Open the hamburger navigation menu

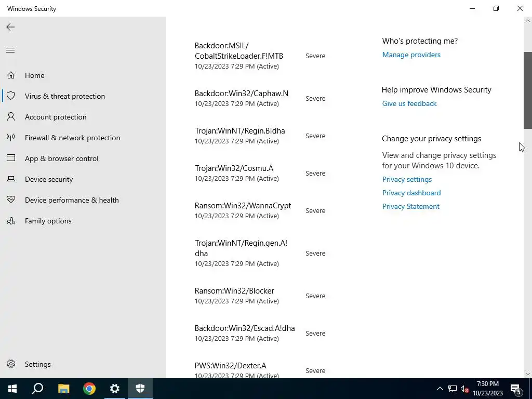[x=10, y=50]
